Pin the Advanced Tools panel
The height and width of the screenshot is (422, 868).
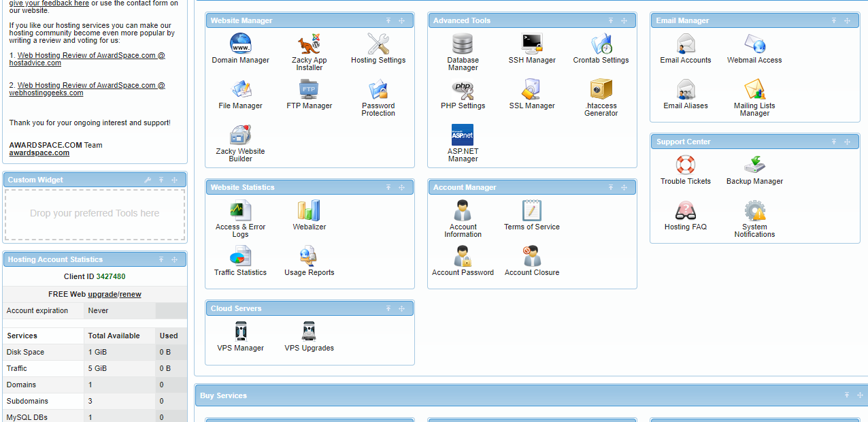click(x=610, y=20)
